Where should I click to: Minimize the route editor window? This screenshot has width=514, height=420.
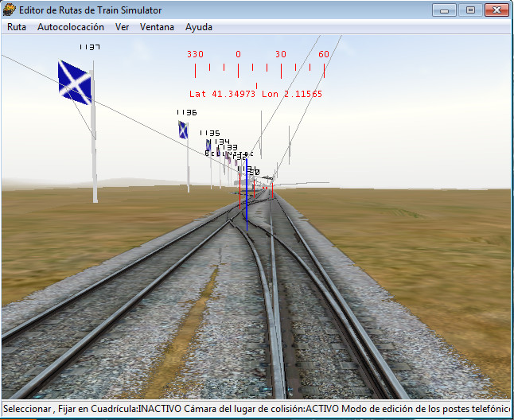point(444,10)
